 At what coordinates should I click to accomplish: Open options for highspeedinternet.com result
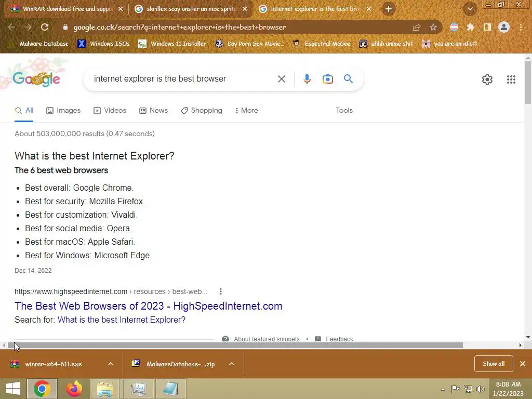220,291
